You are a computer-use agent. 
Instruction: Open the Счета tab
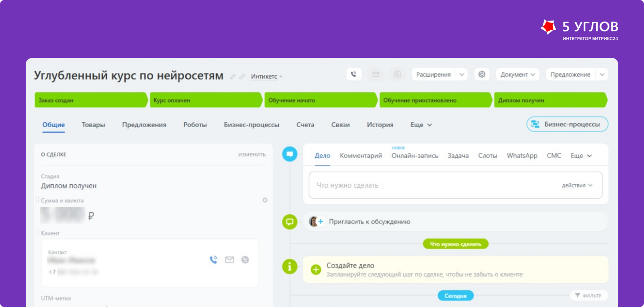tap(305, 125)
